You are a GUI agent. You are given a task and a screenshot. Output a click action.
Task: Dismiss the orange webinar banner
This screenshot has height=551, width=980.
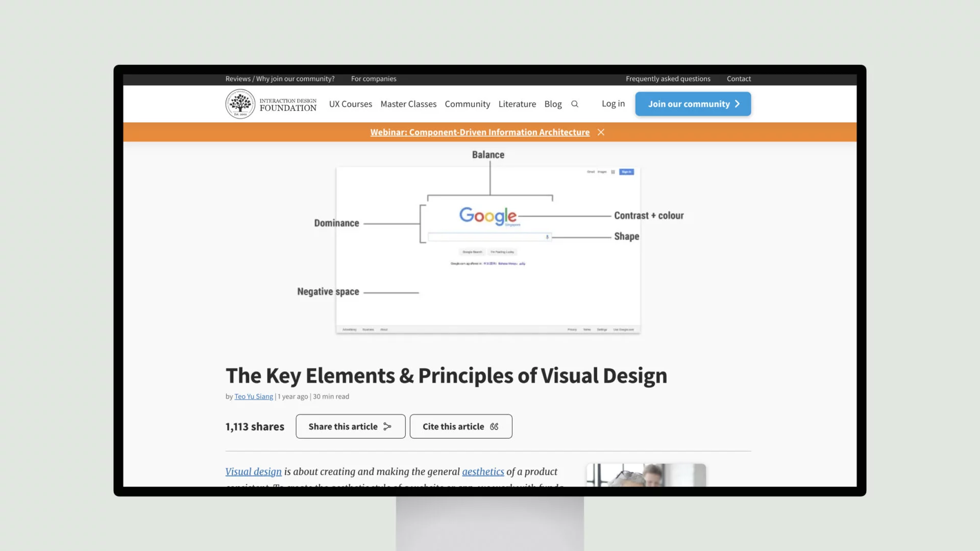[601, 132]
